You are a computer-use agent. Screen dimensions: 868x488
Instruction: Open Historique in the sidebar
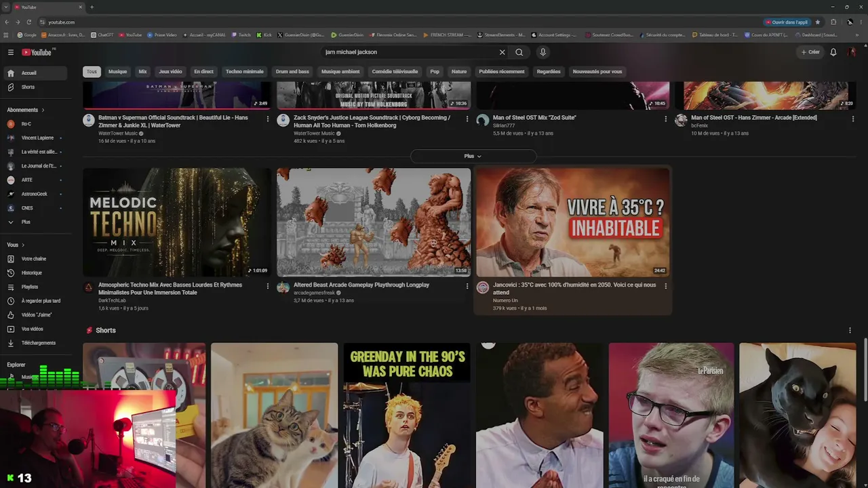click(x=36, y=272)
